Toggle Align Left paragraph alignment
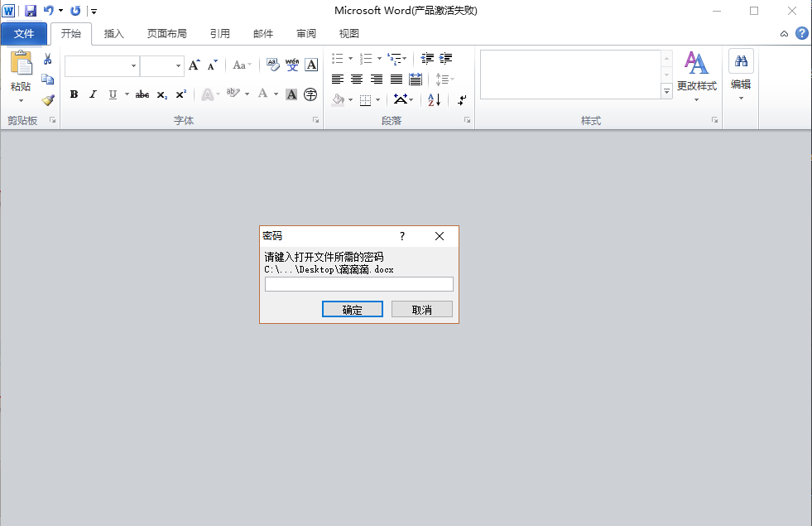 [x=338, y=80]
